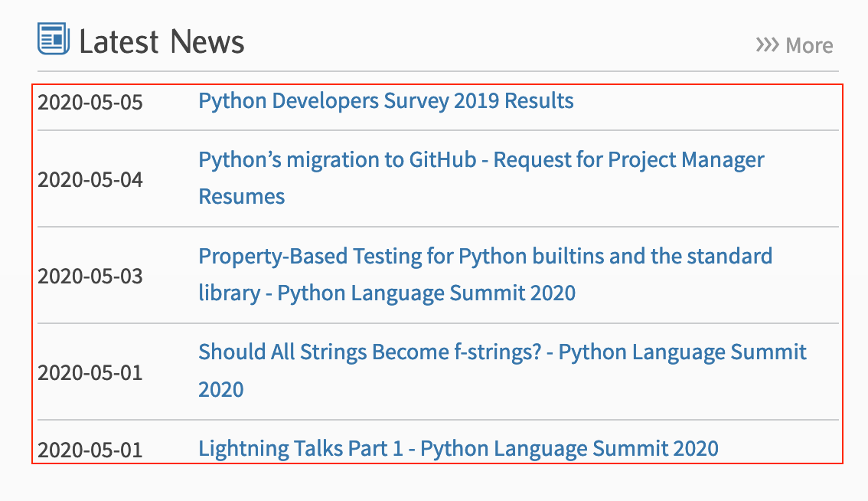The width and height of the screenshot is (868, 501).
Task: Click the word Resumes on the wrapped link line
Action: (x=241, y=197)
